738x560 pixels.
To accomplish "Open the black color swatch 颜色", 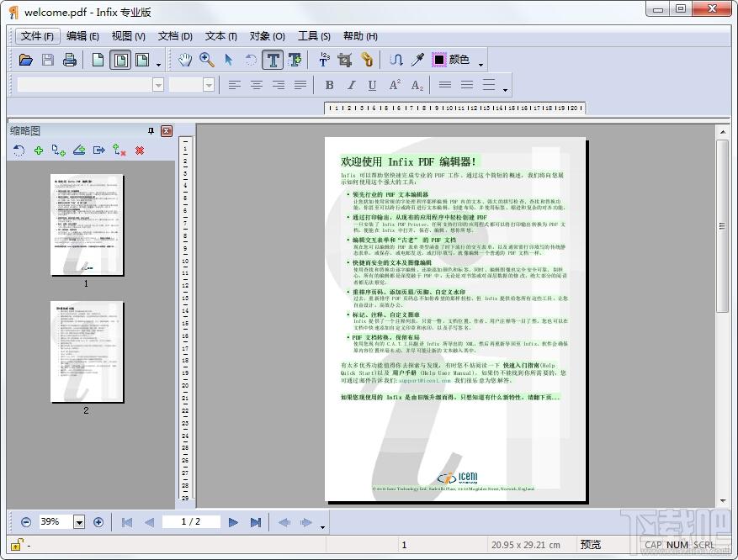I will (451, 60).
